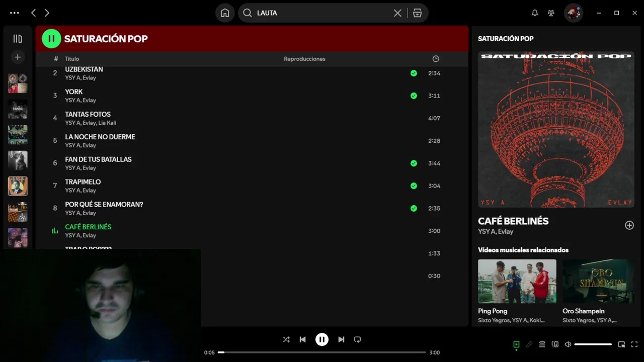Viewport: 644px width, 362px height.
Task: Open the Browse icon in search bar
Action: coord(417,13)
